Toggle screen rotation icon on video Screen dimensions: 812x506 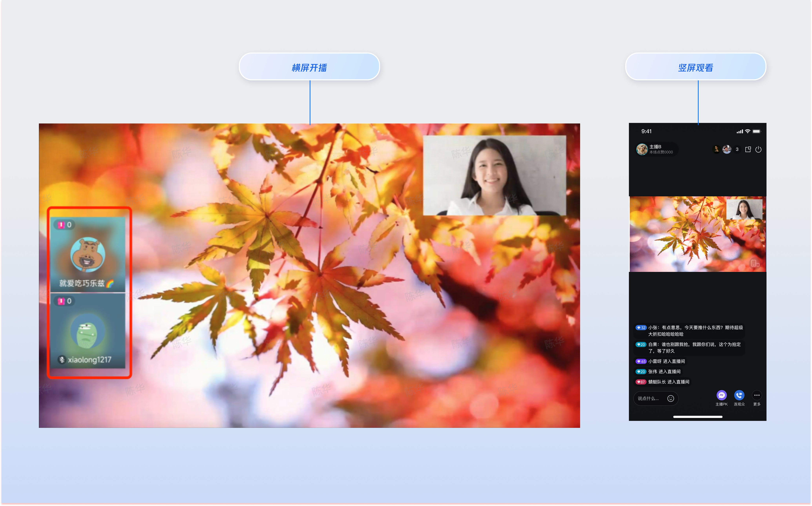(x=755, y=263)
